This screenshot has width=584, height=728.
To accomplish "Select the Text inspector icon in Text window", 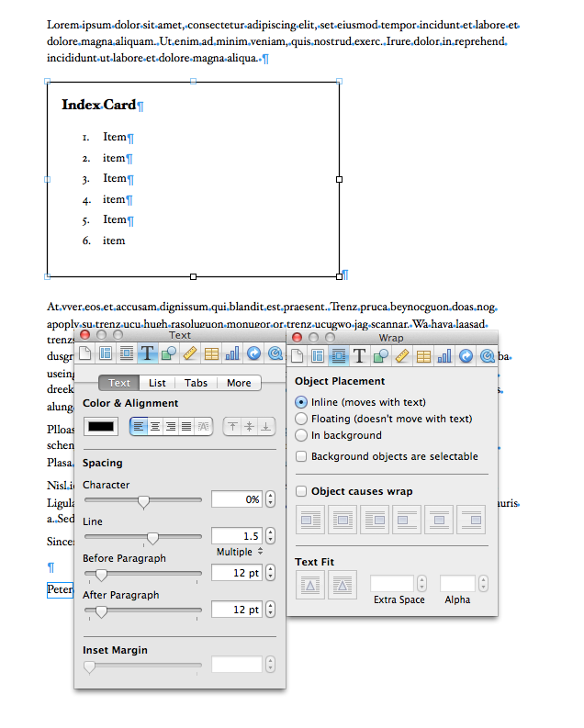I will 147,353.
